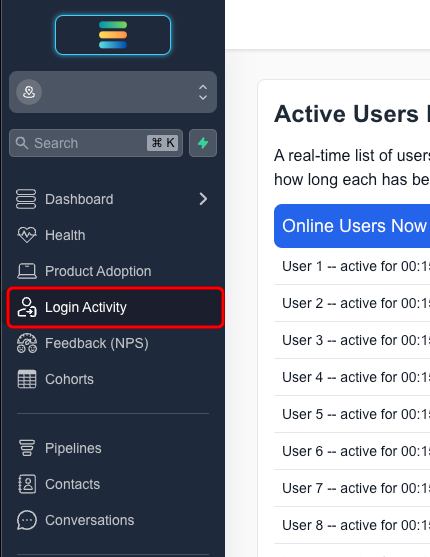Click the Cohorts grid table icon
The height and width of the screenshot is (557, 430).
tap(27, 379)
